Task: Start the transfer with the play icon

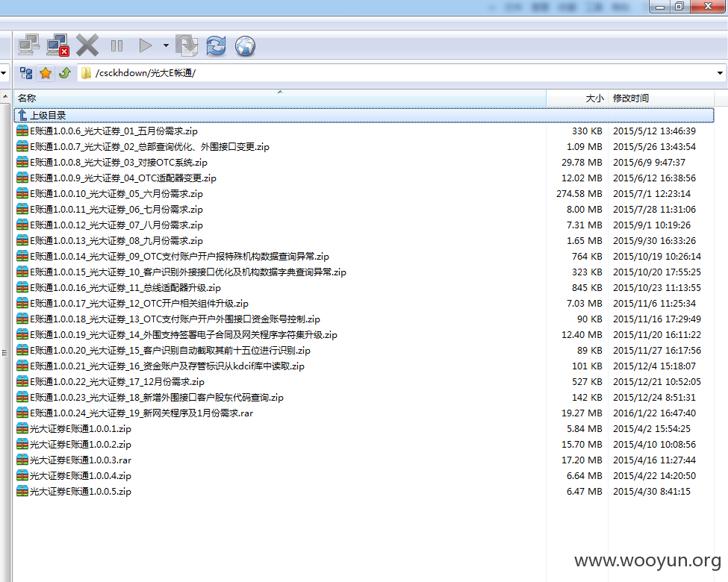Action: (x=146, y=46)
